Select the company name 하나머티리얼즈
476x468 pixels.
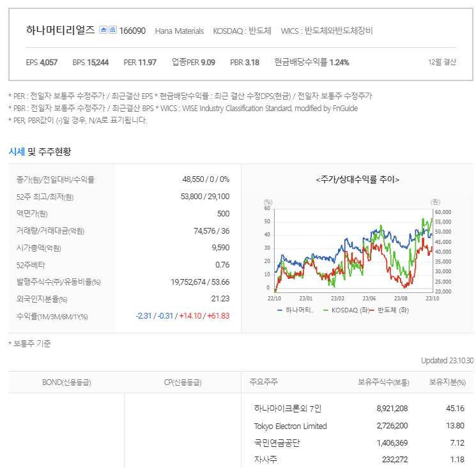[x=61, y=30]
